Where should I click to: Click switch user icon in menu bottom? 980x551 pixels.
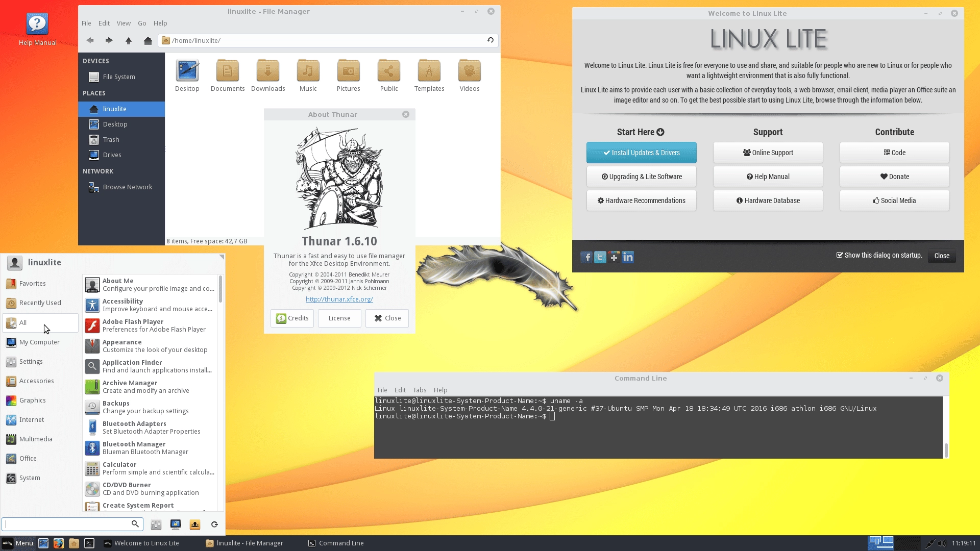[195, 524]
